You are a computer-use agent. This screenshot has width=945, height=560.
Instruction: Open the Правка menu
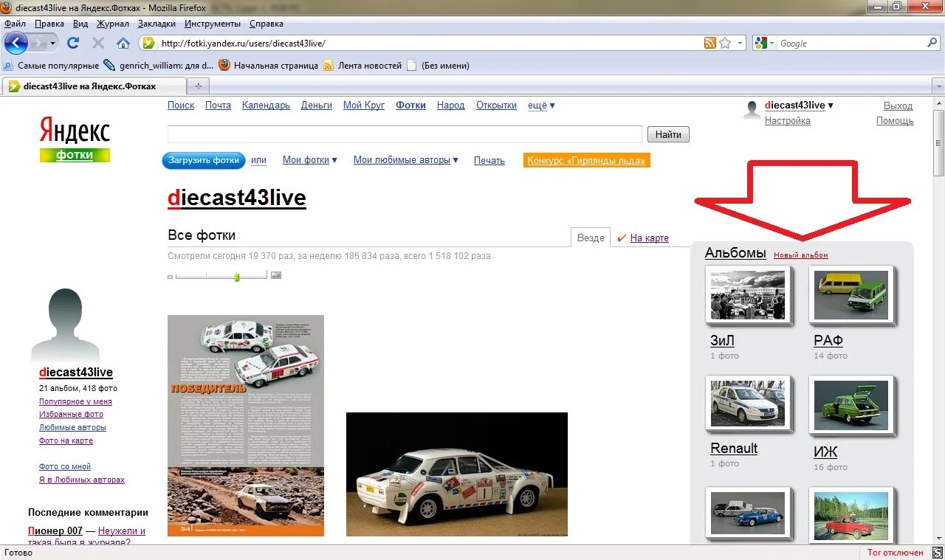pos(49,24)
